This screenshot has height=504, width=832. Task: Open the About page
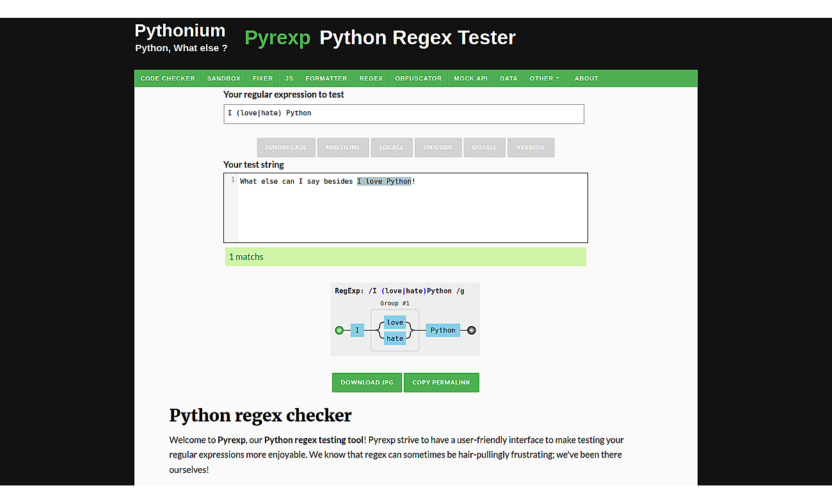586,79
